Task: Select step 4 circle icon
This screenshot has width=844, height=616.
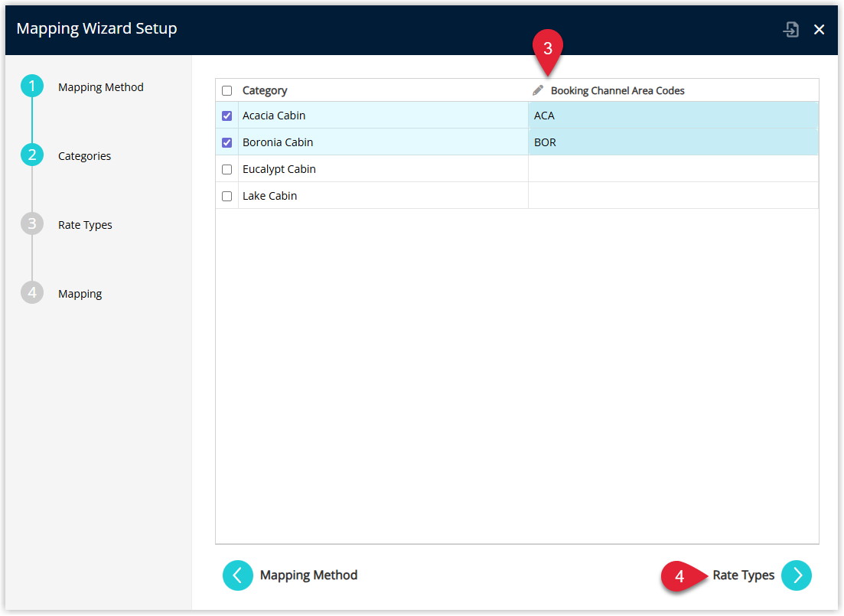Action: click(32, 293)
